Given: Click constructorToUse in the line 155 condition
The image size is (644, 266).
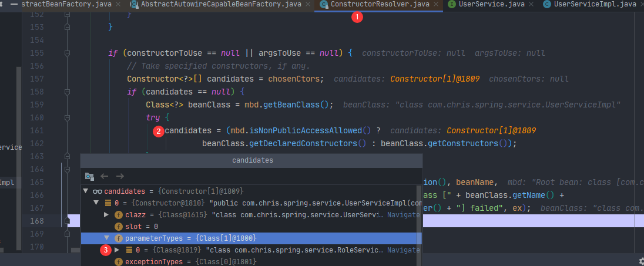Looking at the screenshot, I should tap(165, 53).
